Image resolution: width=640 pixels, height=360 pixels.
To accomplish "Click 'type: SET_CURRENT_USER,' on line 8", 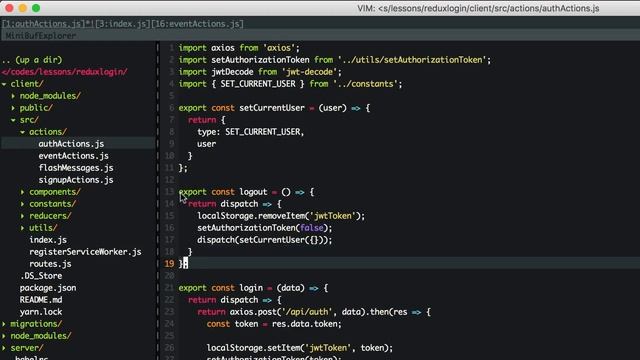I will [x=251, y=132].
